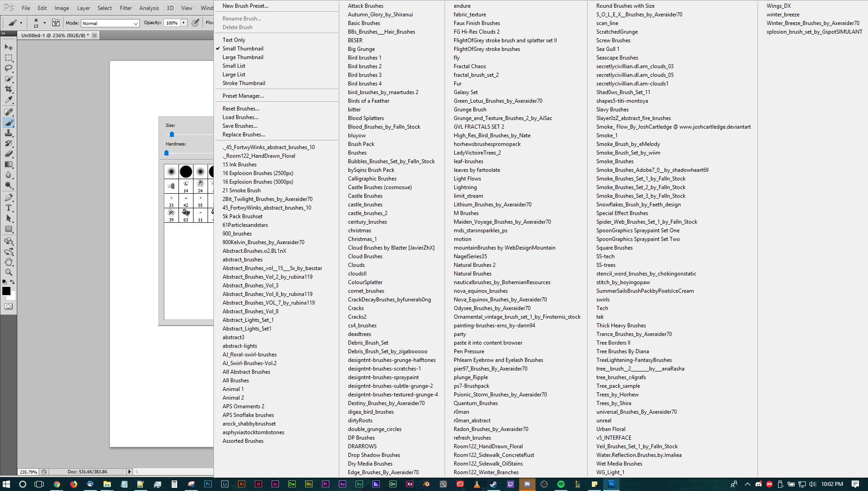Open Spotify from the taskbar
The image size is (868, 491).
(x=561, y=484)
